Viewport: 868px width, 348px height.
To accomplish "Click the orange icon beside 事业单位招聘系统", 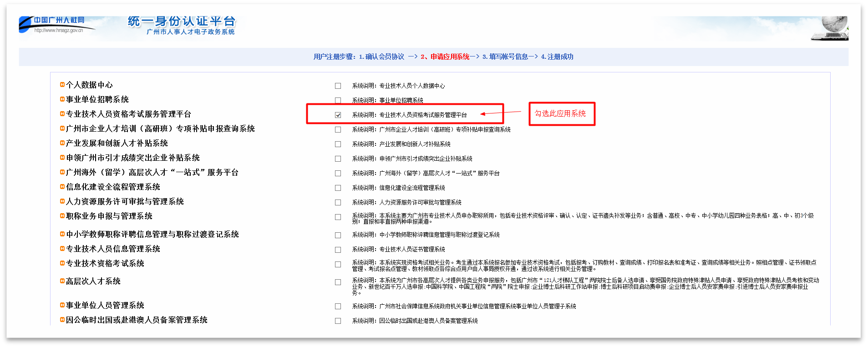I will pyautogui.click(x=62, y=99).
